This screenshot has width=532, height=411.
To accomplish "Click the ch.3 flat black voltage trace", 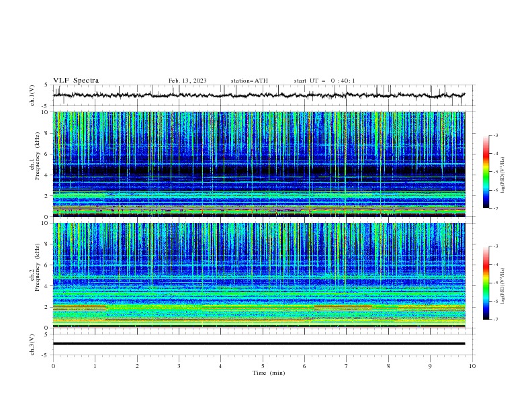I will pos(259,344).
